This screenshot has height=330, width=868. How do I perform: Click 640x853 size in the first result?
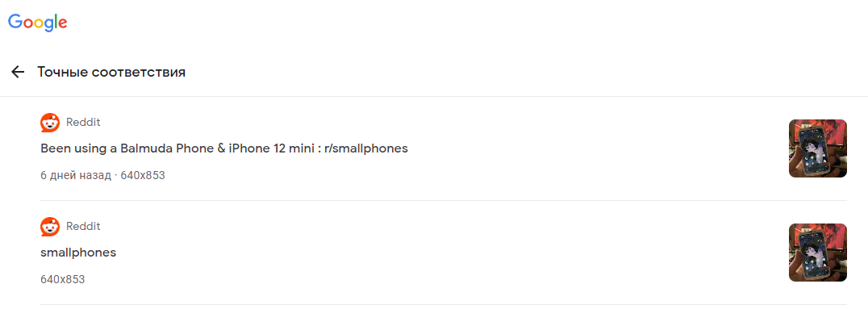(x=143, y=176)
